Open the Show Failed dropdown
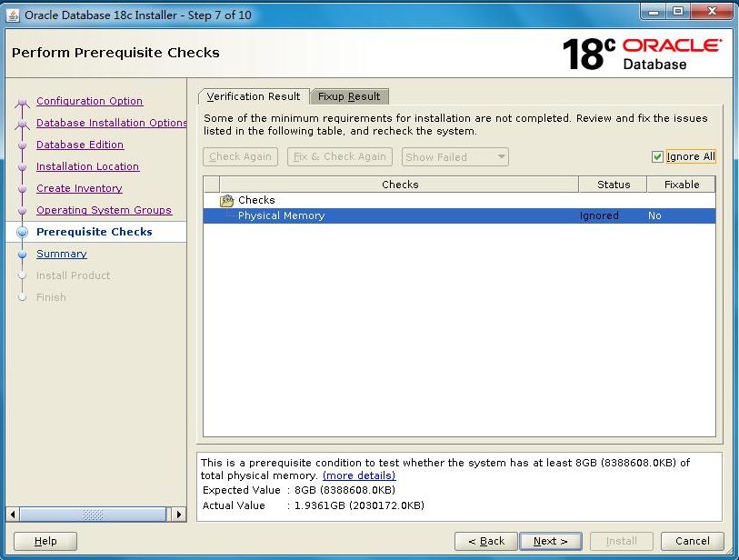Viewport: 739px width, 560px height. [x=454, y=157]
